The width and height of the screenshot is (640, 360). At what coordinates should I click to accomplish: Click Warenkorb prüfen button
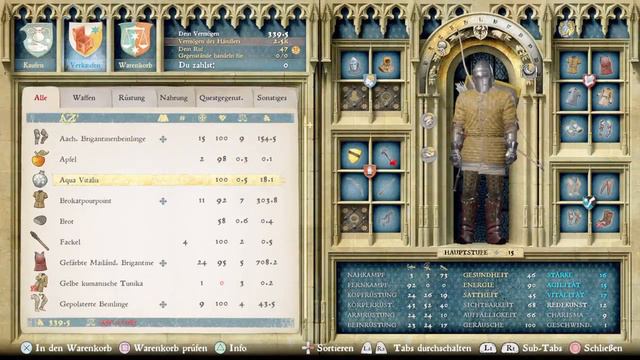[163, 348]
